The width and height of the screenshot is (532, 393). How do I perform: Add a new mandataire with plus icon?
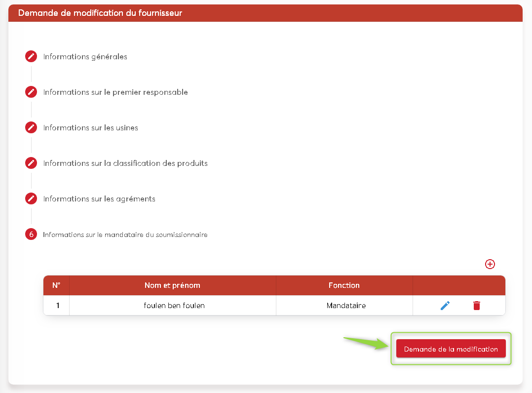point(490,264)
